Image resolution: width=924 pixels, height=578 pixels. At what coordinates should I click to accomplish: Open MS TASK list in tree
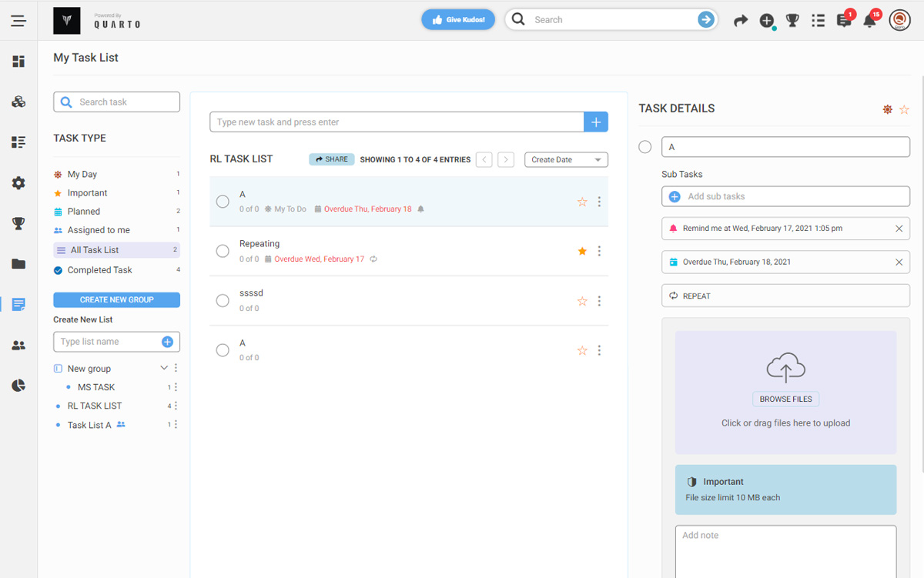pyautogui.click(x=96, y=387)
